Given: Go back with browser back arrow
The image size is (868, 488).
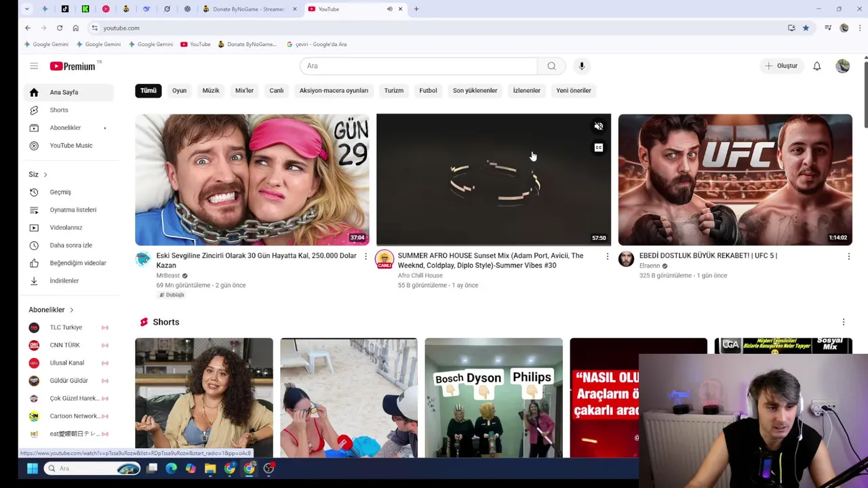Looking at the screenshot, I should coord(28,28).
